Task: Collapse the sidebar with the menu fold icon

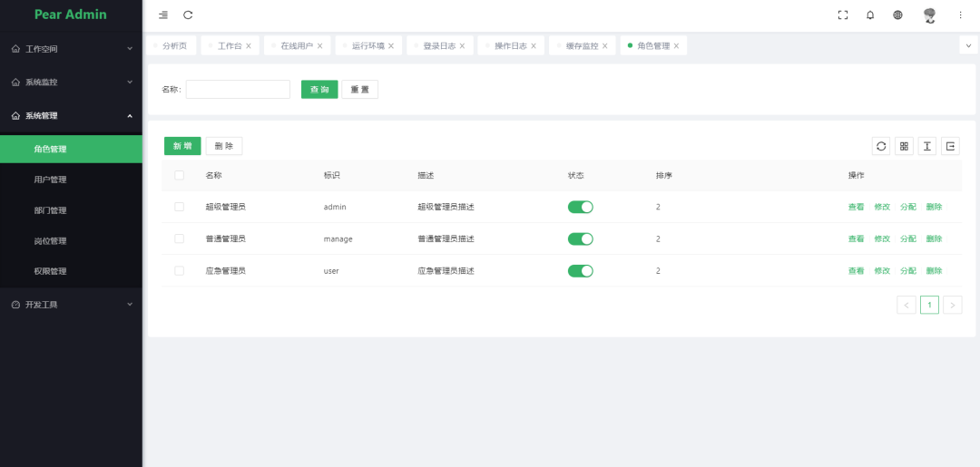Action: pyautogui.click(x=163, y=15)
